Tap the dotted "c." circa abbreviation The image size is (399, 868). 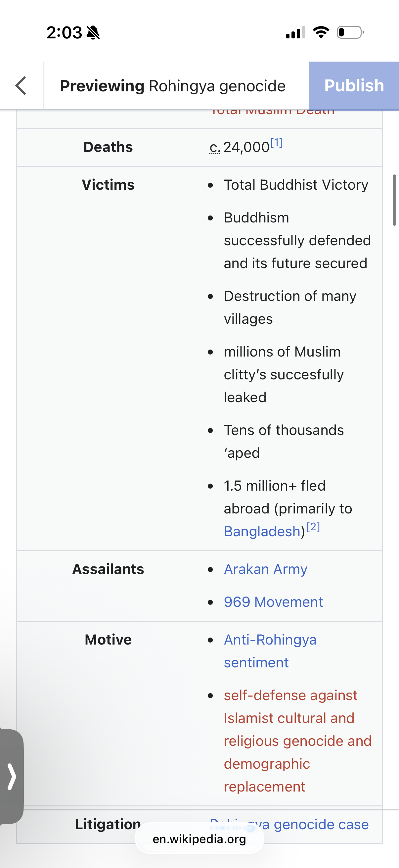(215, 147)
